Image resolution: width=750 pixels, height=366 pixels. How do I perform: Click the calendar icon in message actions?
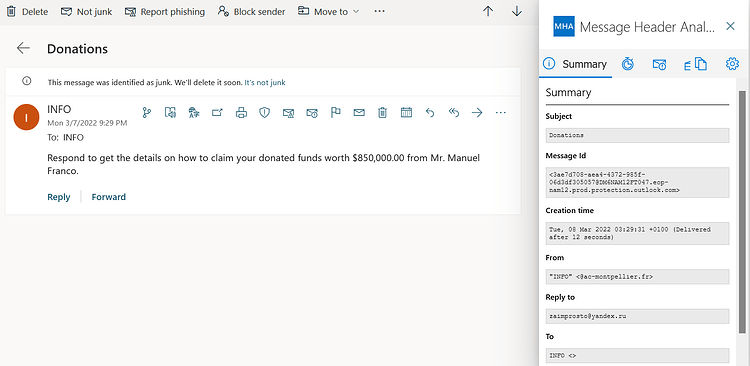tap(406, 113)
